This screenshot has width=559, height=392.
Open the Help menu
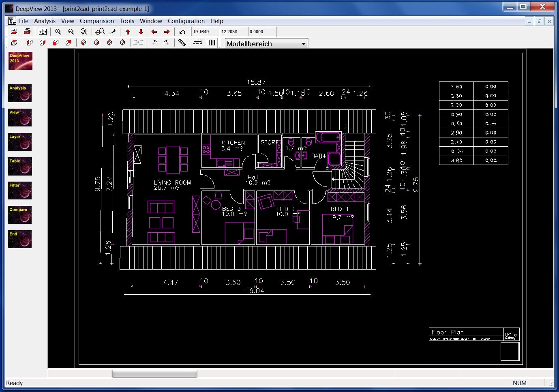tap(217, 21)
